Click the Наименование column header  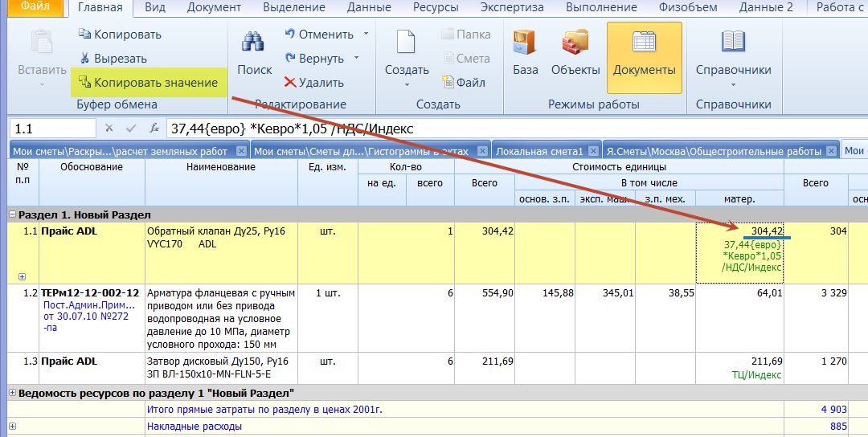pos(222,182)
